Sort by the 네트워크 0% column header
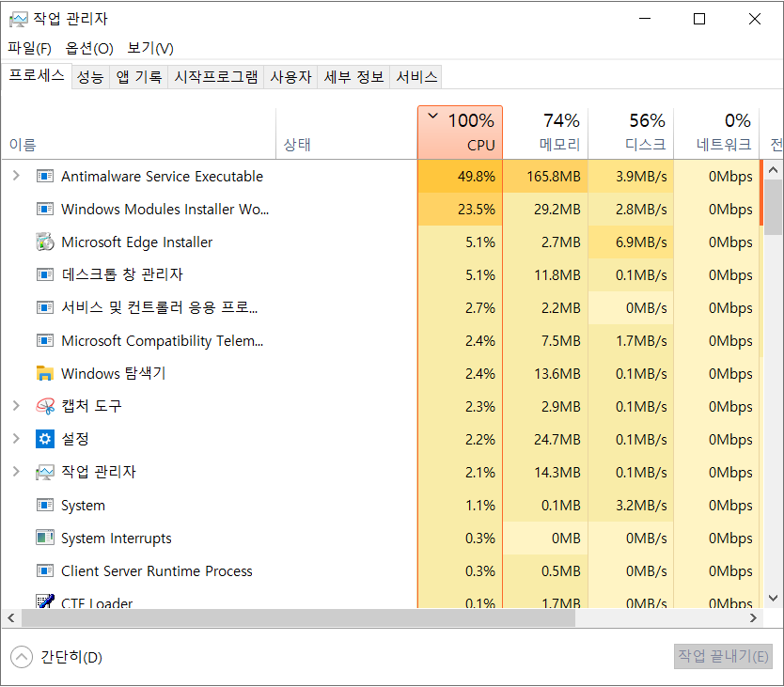Viewport: 784px width, 687px height. pyautogui.click(x=716, y=133)
